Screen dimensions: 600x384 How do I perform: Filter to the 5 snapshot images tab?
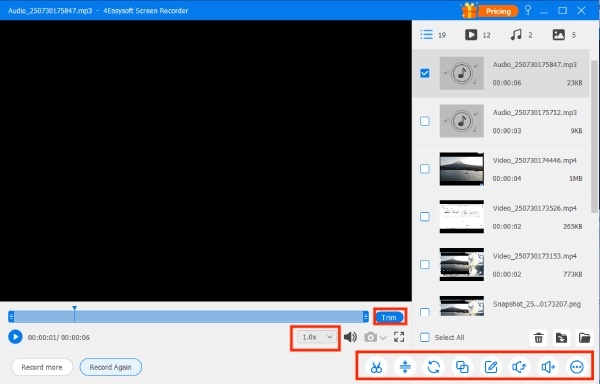click(x=564, y=35)
